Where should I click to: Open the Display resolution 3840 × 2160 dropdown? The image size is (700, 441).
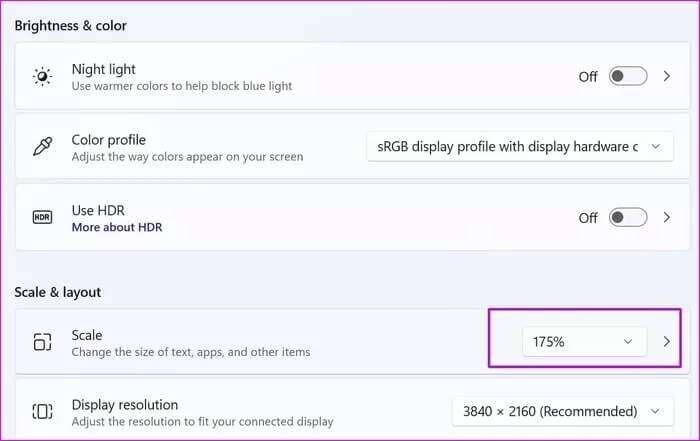[x=562, y=411]
